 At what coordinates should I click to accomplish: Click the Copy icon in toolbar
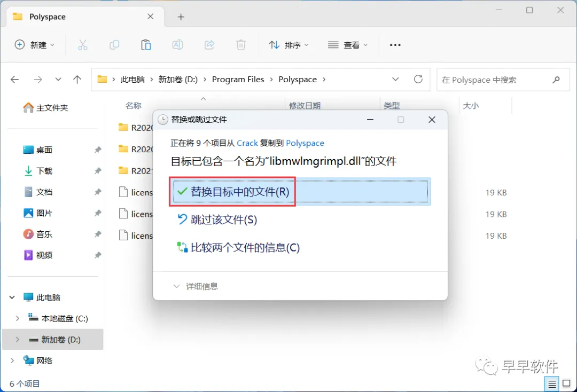[x=114, y=45]
